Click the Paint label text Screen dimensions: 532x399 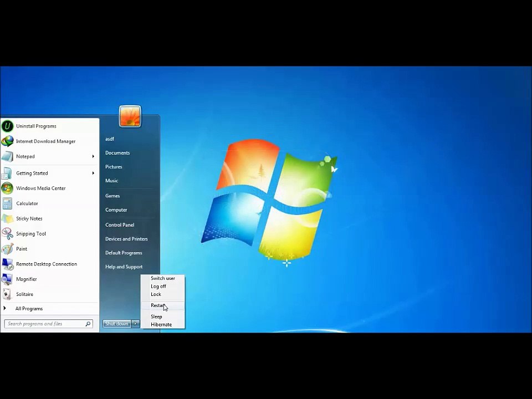point(22,249)
